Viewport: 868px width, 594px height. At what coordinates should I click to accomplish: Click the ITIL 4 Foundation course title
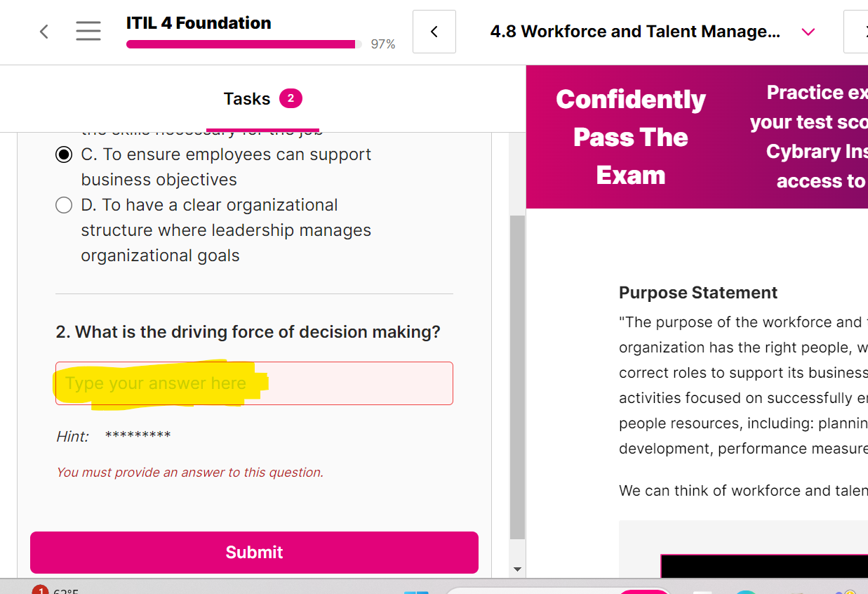click(199, 23)
